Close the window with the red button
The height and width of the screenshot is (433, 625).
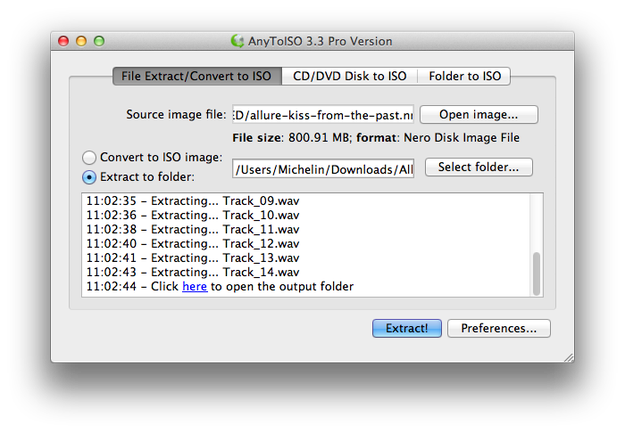click(63, 41)
